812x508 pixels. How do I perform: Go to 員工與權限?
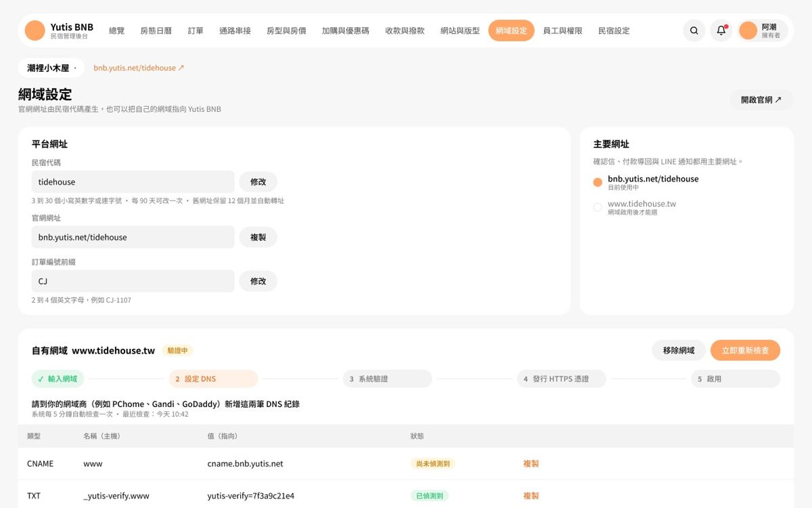[562, 30]
